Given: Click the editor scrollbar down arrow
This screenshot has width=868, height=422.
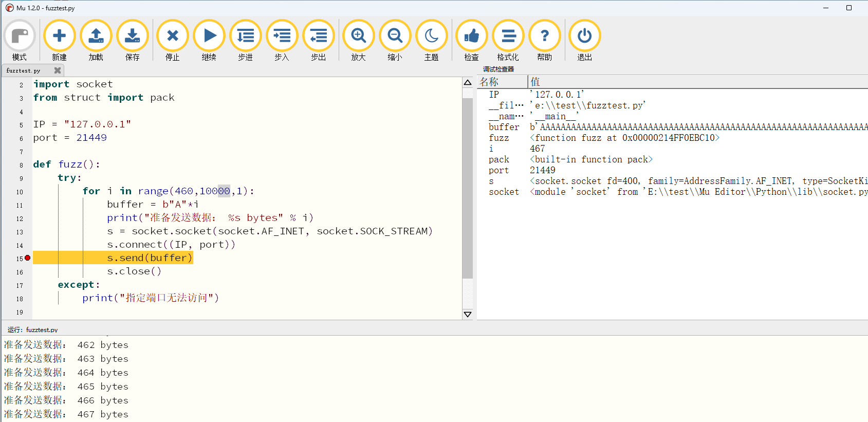Looking at the screenshot, I should [468, 314].
